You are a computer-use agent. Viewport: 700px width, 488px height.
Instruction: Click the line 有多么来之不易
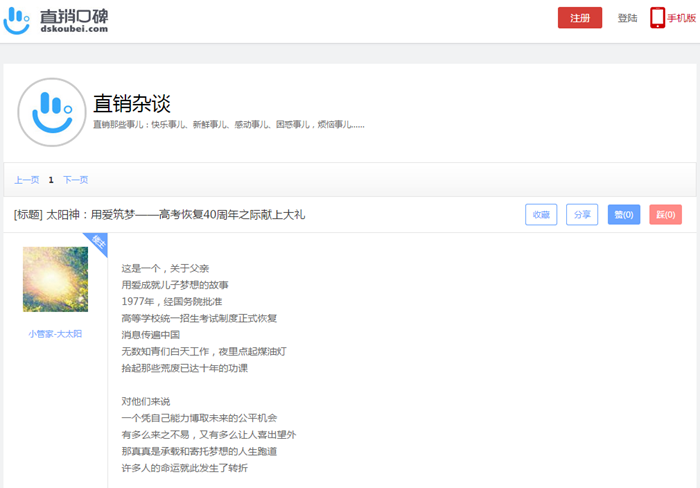tap(209, 434)
